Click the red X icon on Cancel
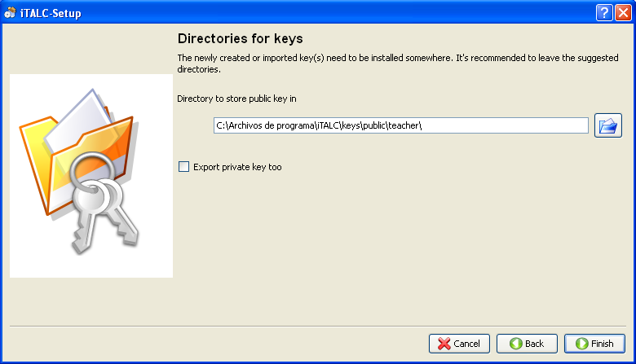The image size is (636, 364). [x=444, y=344]
